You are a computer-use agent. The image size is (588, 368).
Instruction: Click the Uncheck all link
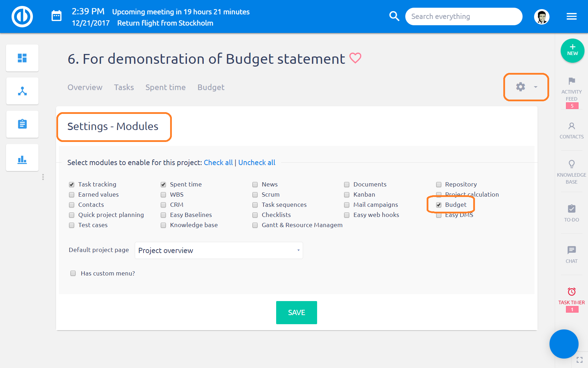[257, 163]
